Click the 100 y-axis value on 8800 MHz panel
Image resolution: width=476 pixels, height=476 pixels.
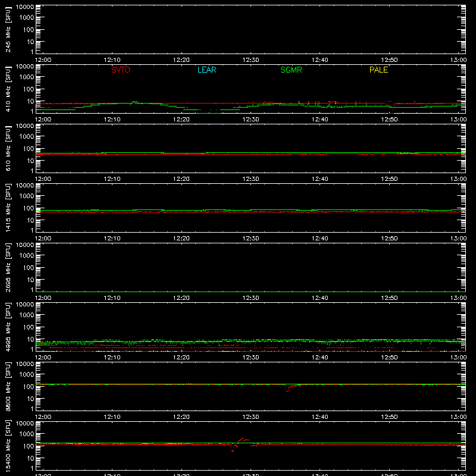point(29,387)
